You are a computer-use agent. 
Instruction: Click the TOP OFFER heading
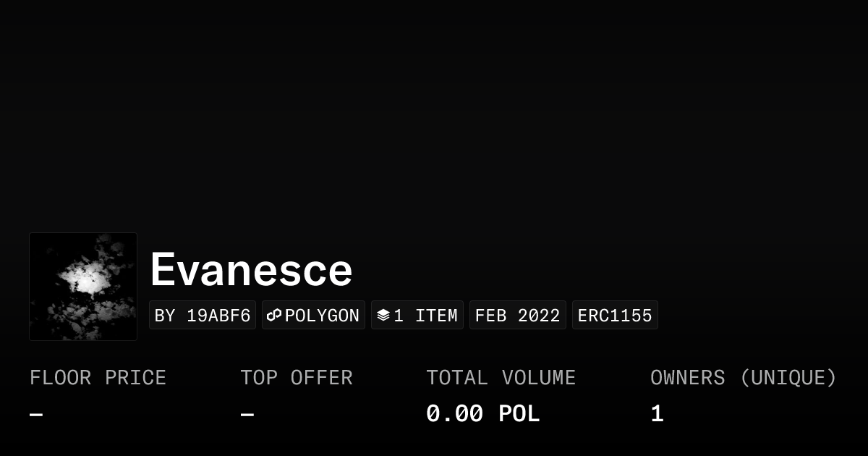297,378
